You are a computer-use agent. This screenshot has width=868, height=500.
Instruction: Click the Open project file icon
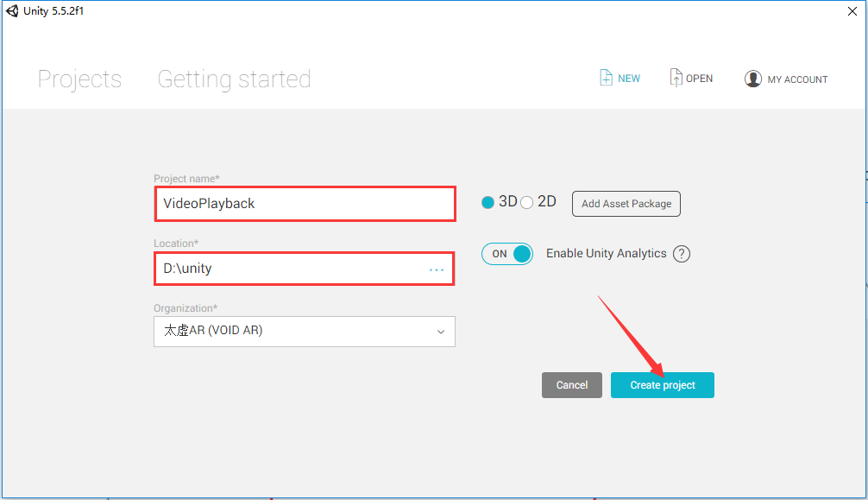676,78
